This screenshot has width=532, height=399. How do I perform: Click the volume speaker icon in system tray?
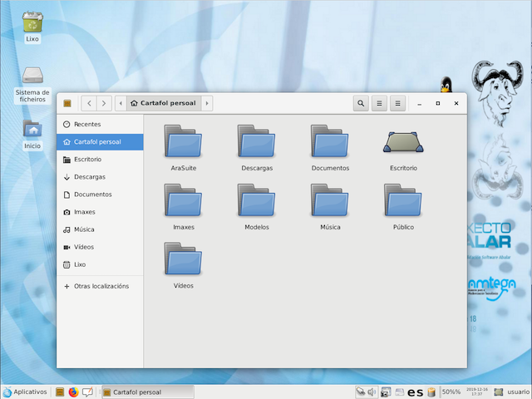pos(373,392)
